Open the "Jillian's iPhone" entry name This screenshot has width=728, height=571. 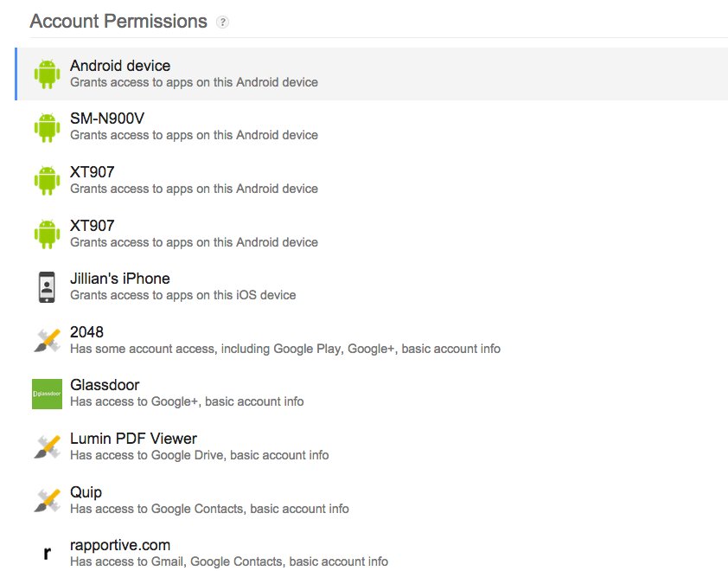coord(120,279)
